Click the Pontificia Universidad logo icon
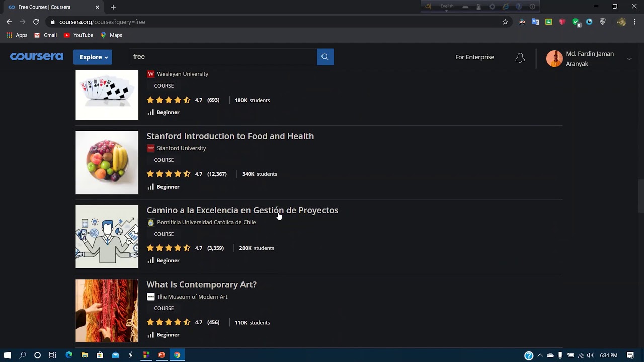 tap(150, 222)
